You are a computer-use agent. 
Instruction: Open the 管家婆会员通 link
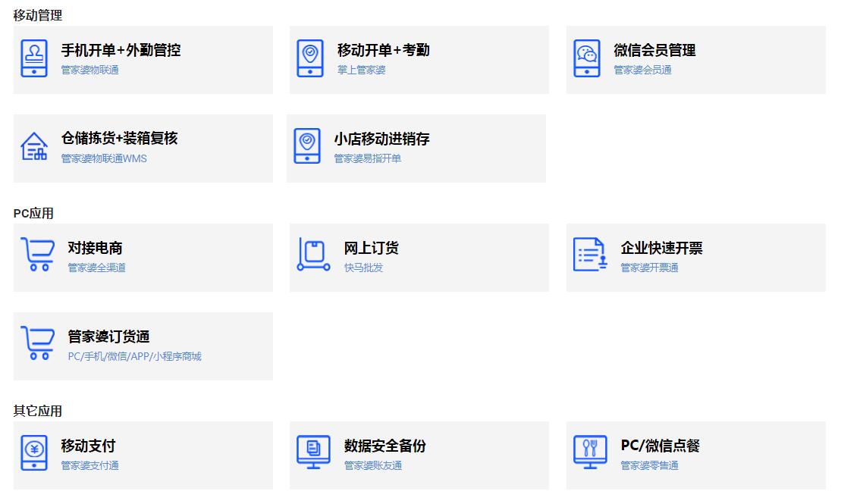[x=642, y=70]
